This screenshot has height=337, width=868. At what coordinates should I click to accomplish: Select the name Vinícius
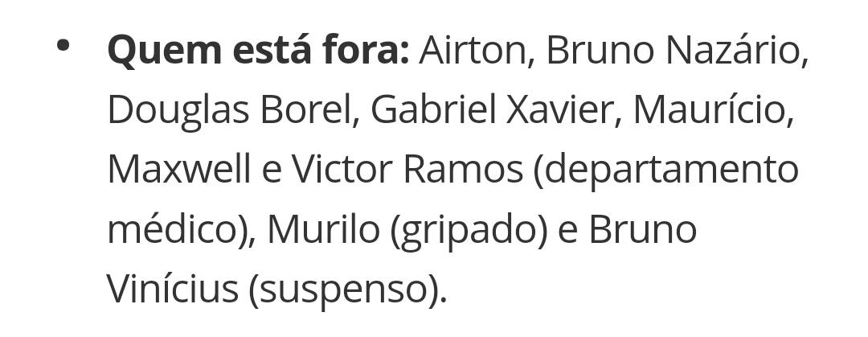coord(172,289)
